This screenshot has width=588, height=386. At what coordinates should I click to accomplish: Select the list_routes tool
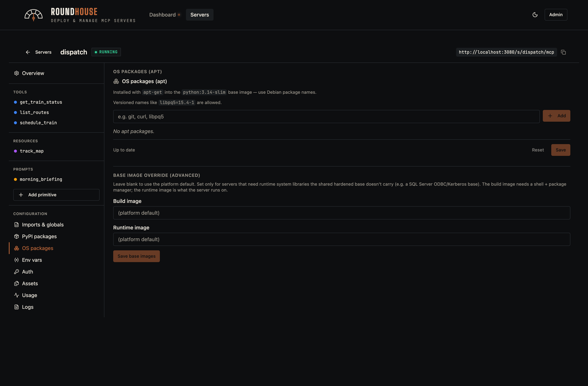(x=34, y=112)
